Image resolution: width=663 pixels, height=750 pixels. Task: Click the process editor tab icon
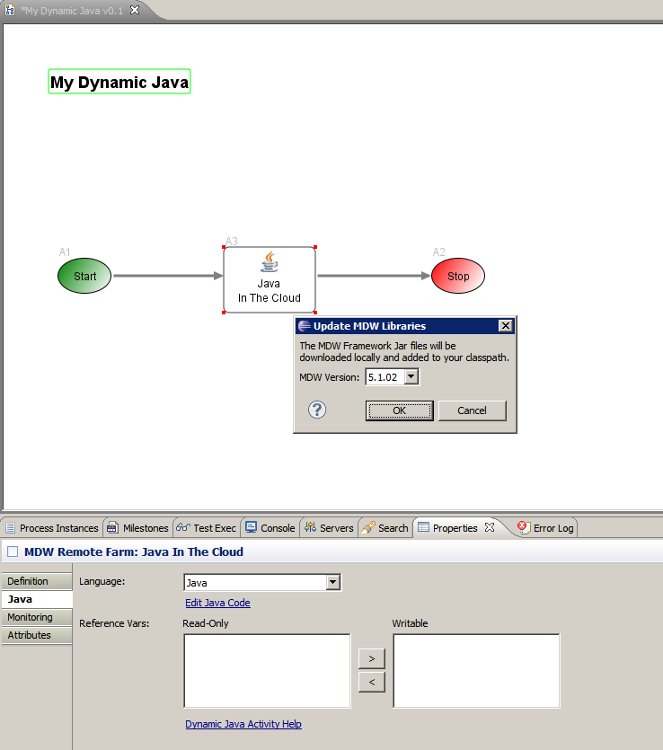pyautogui.click(x=10, y=10)
